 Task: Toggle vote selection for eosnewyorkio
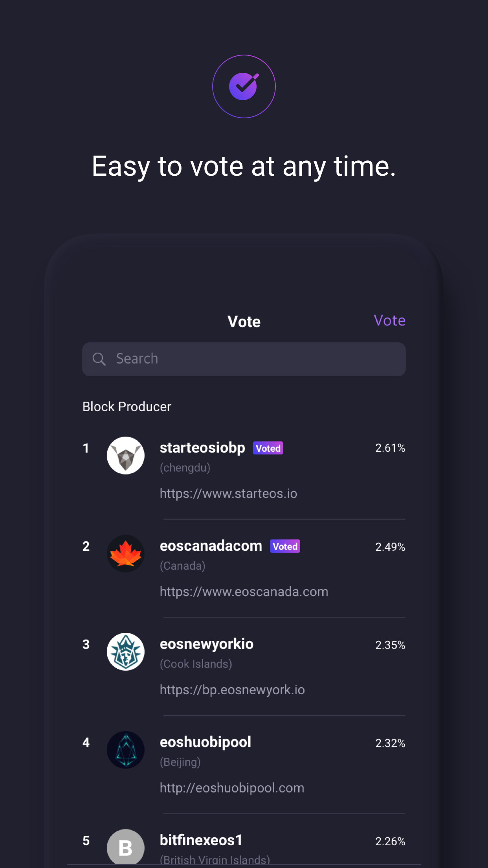click(207, 644)
